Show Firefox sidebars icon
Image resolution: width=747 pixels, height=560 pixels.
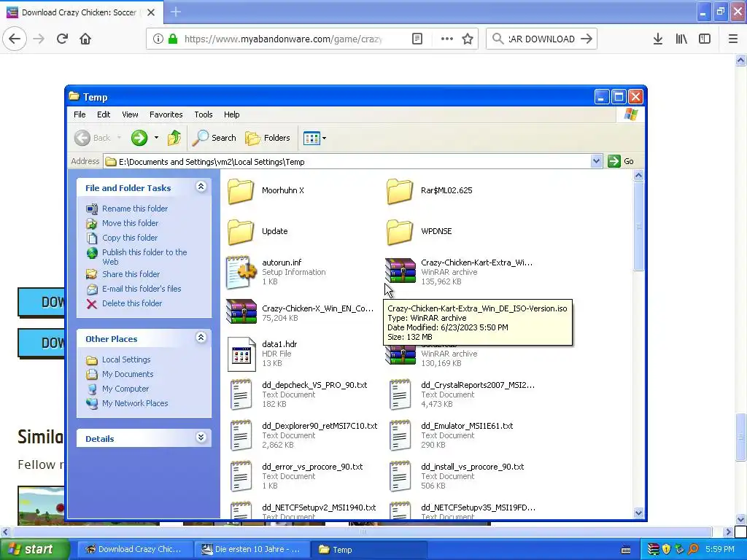[705, 39]
